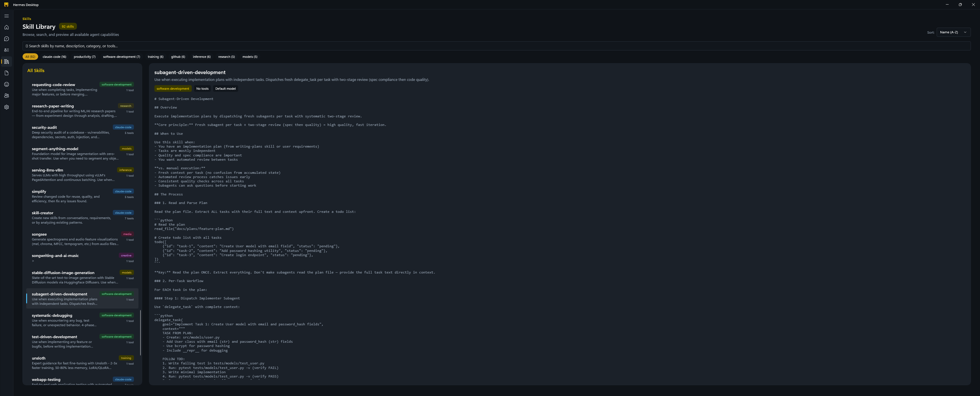The height and width of the screenshot is (396, 980).
Task: Open the chat bubble sidebar icon
Action: [x=7, y=39]
